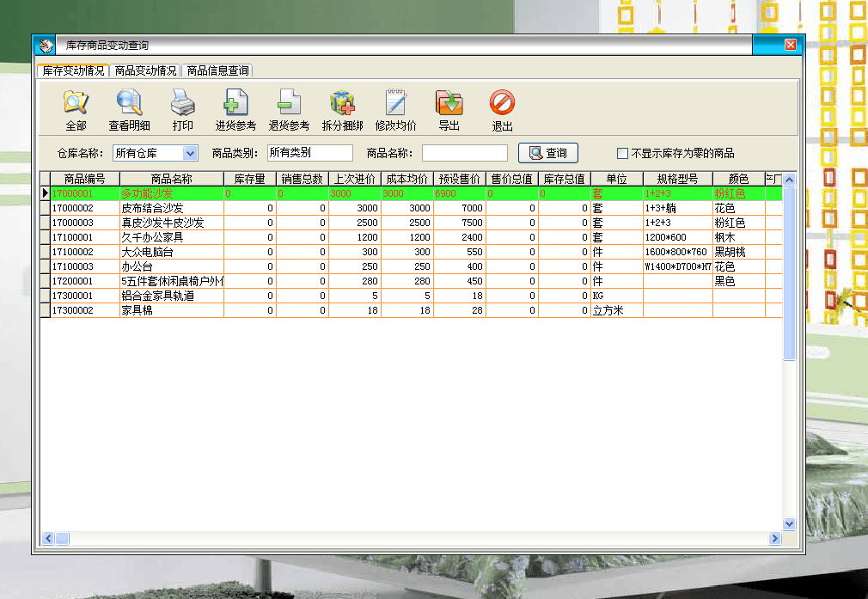The image size is (868, 599).
Task: Click the 库存量 column header
Action: pyautogui.click(x=249, y=179)
